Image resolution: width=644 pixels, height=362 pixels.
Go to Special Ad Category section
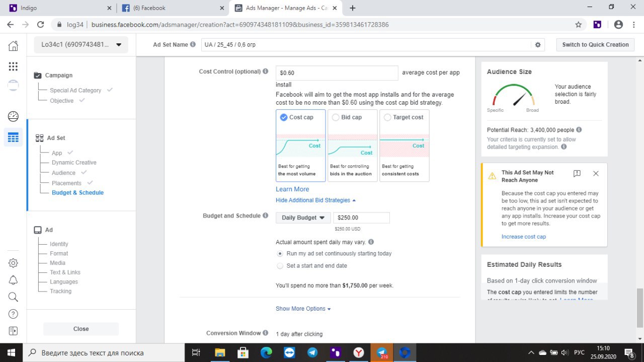click(75, 91)
